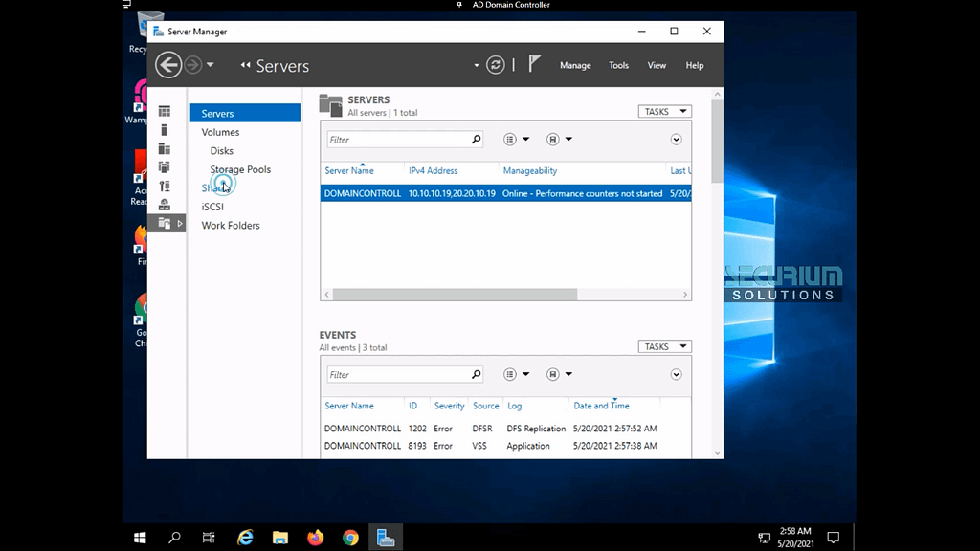Click the network icon in system tray

(x=764, y=538)
